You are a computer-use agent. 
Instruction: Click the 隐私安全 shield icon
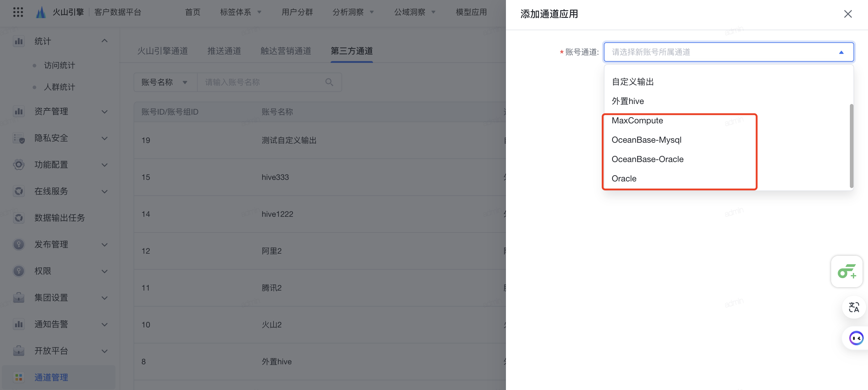(x=18, y=138)
